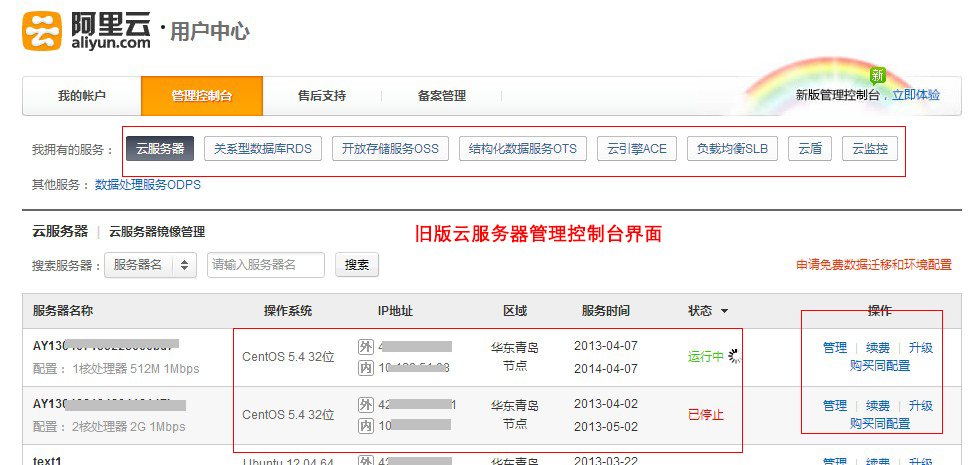Open 结构化数据服务OTS service

(523, 149)
